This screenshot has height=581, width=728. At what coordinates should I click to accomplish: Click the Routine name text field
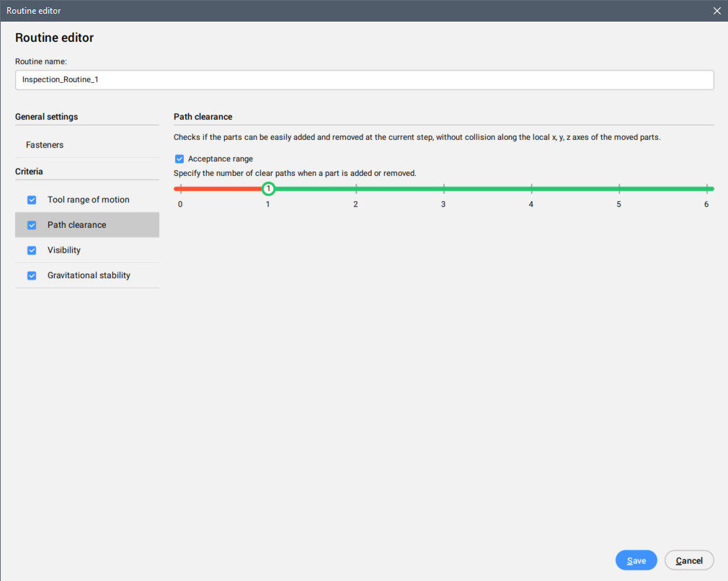click(x=364, y=80)
